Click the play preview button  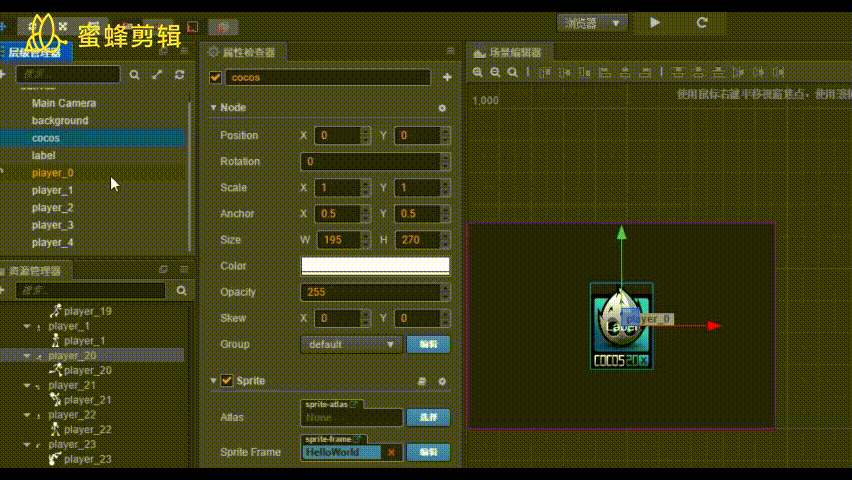pos(655,23)
